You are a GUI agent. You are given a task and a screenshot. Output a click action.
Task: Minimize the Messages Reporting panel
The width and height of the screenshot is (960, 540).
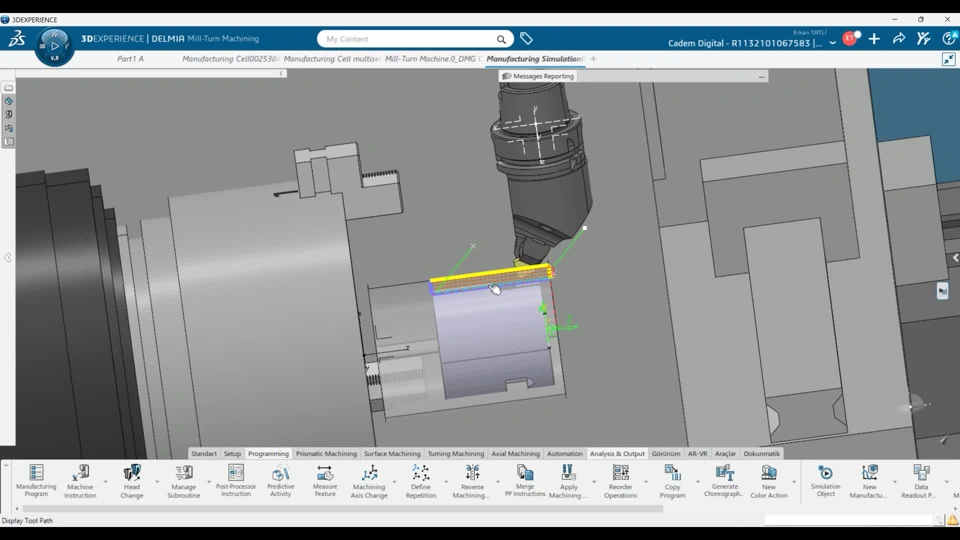(x=761, y=76)
